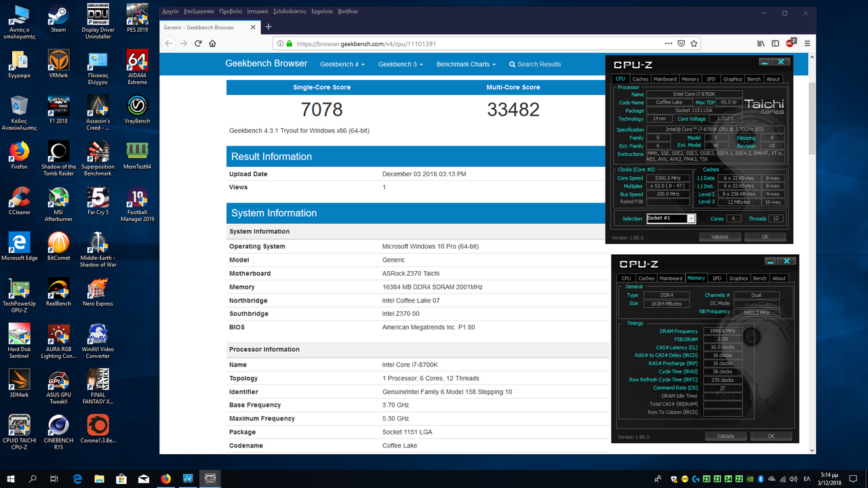Launch Football Manager 2019 shortcut
The image size is (868, 488).
tap(138, 203)
